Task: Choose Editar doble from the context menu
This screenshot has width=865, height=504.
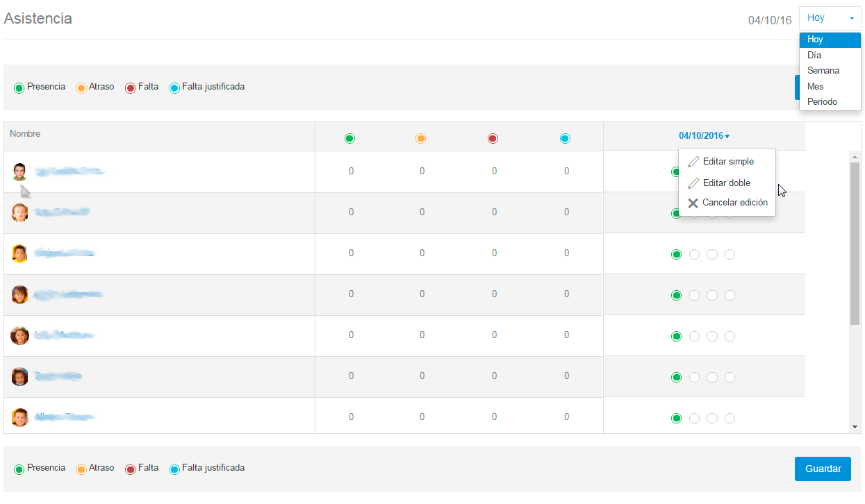Action: pos(726,183)
